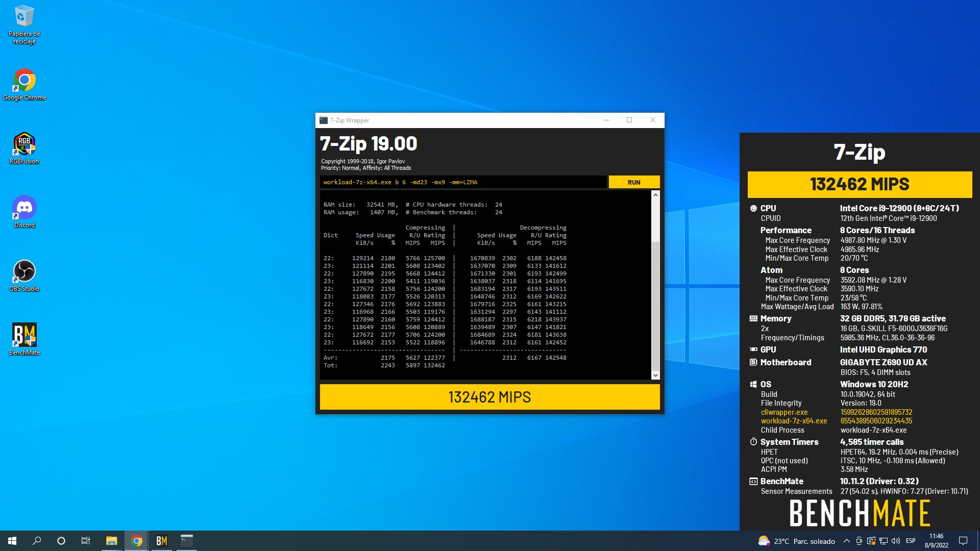Click the Meet Now tray icon
Screen dimensions: 980x551
click(x=859, y=541)
